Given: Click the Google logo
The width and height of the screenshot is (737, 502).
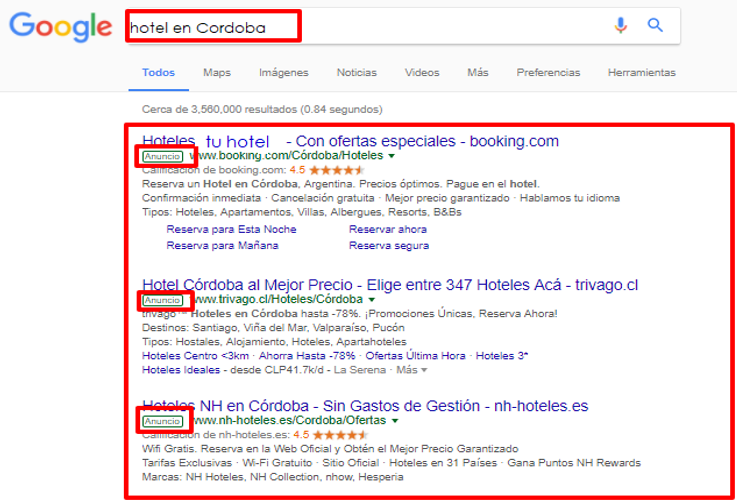Looking at the screenshot, I should [61, 27].
